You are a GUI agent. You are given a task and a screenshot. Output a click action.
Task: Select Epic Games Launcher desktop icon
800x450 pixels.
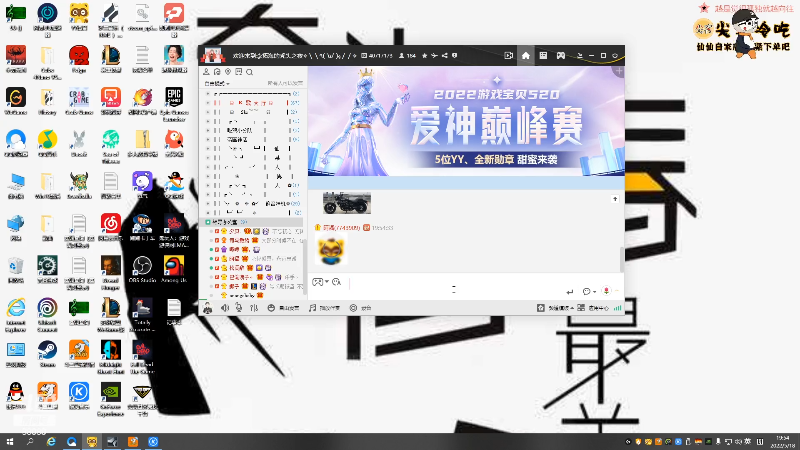[x=174, y=104]
